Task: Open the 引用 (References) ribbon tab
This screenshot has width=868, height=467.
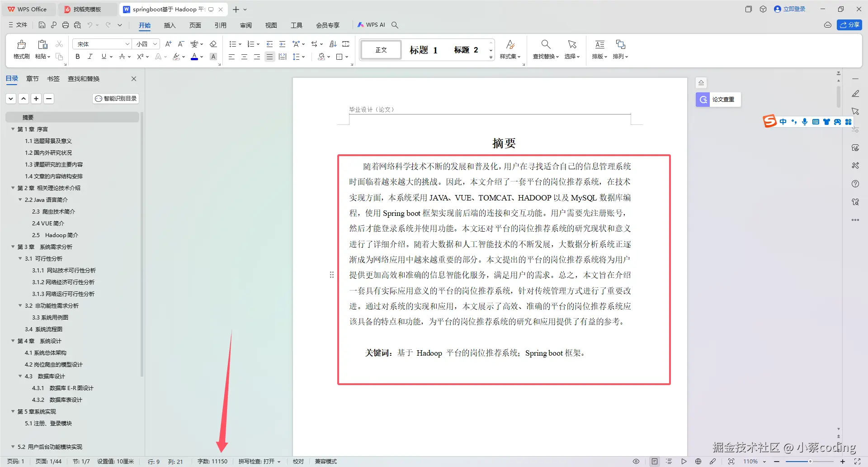Action: pyautogui.click(x=220, y=25)
